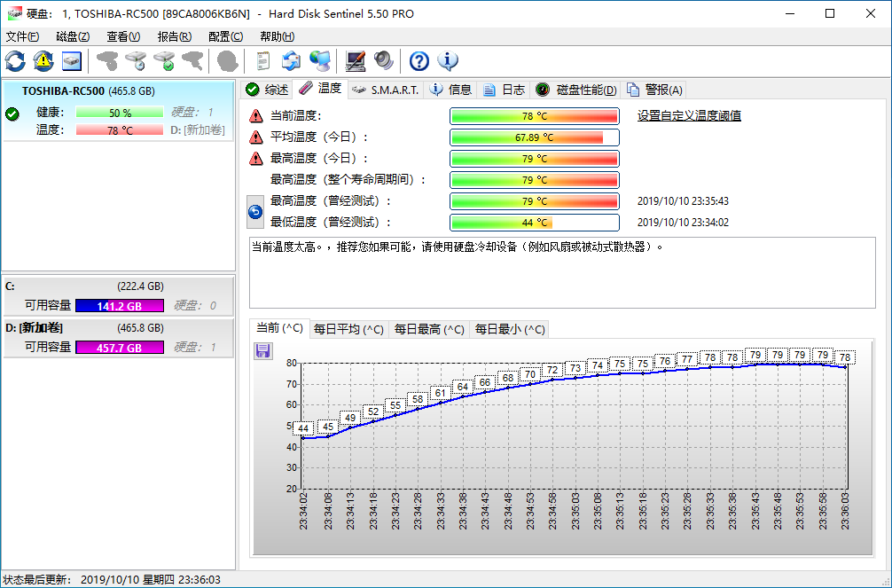Click the blue reset arrow icon beside 最高温度 (曾经测试)
This screenshot has height=588, width=892.
click(255, 212)
